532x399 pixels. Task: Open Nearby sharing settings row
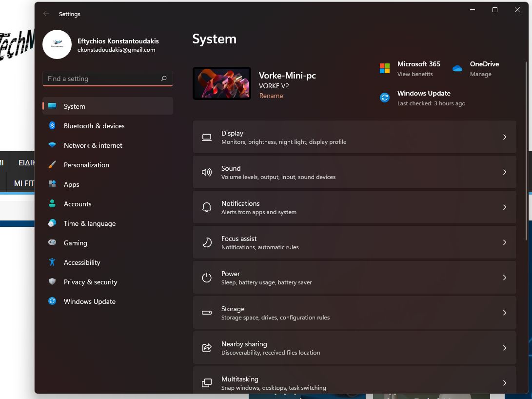pyautogui.click(x=355, y=348)
